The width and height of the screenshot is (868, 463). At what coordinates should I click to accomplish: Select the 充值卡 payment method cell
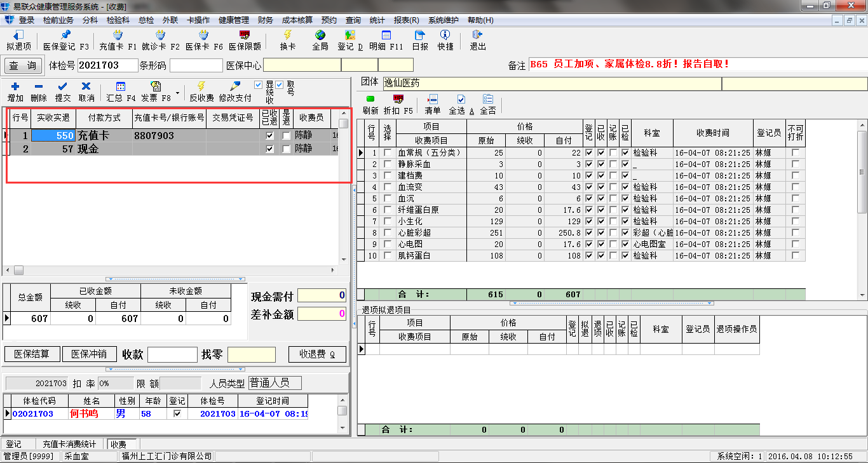click(x=104, y=136)
